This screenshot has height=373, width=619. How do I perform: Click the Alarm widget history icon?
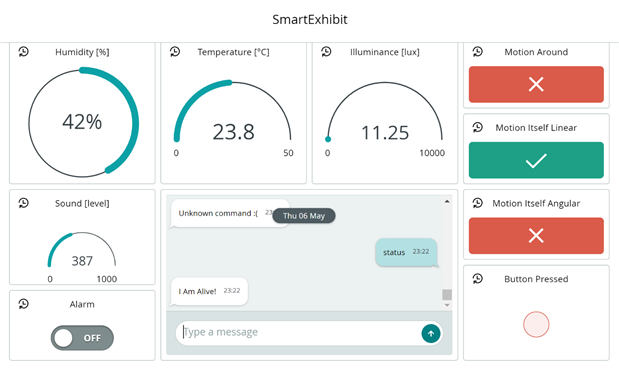[x=24, y=304]
